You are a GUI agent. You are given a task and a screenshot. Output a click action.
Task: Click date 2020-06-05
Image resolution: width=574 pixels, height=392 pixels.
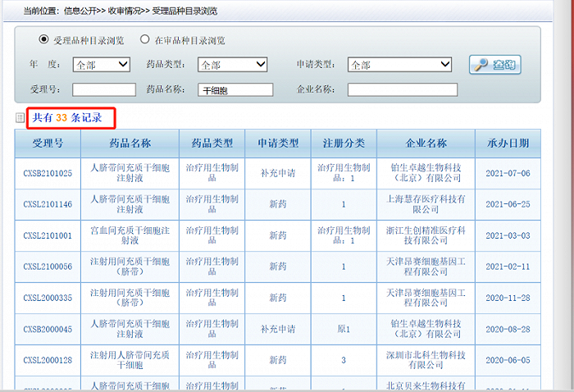(x=508, y=360)
